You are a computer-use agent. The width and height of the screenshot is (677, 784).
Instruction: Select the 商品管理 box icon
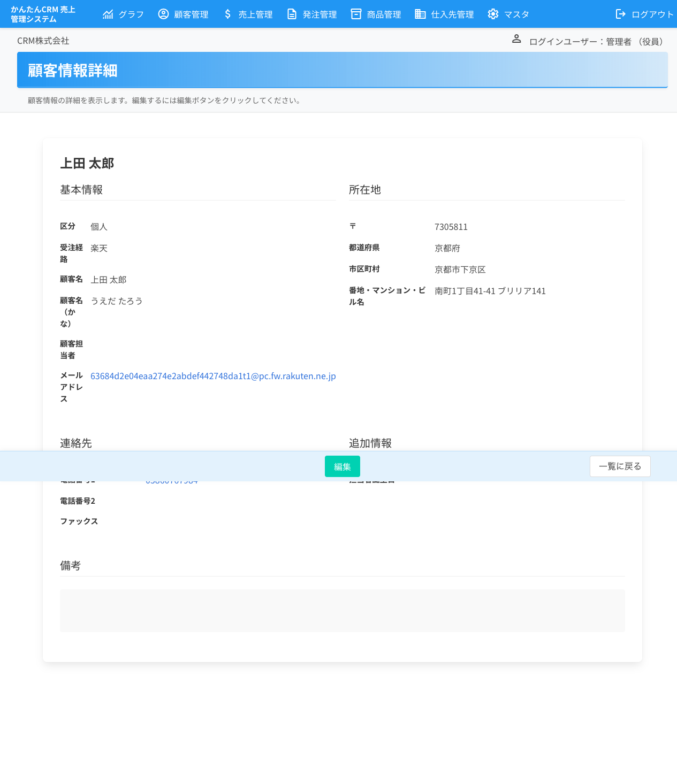[x=355, y=13]
